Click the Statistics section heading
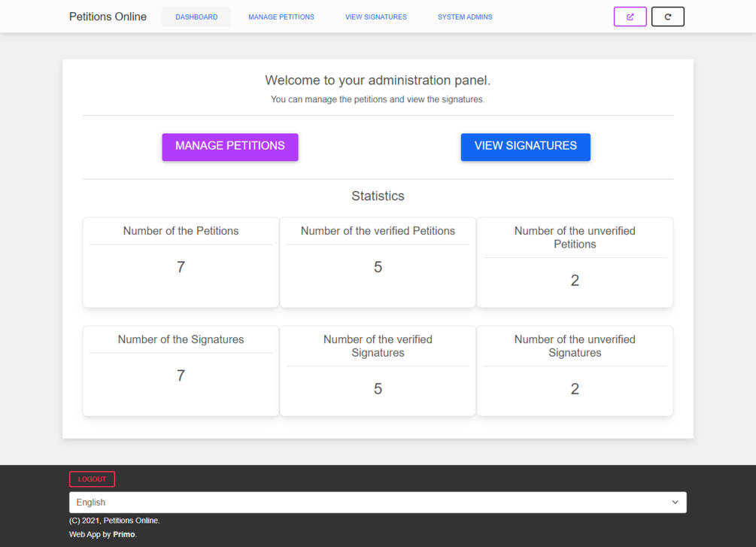 378,196
